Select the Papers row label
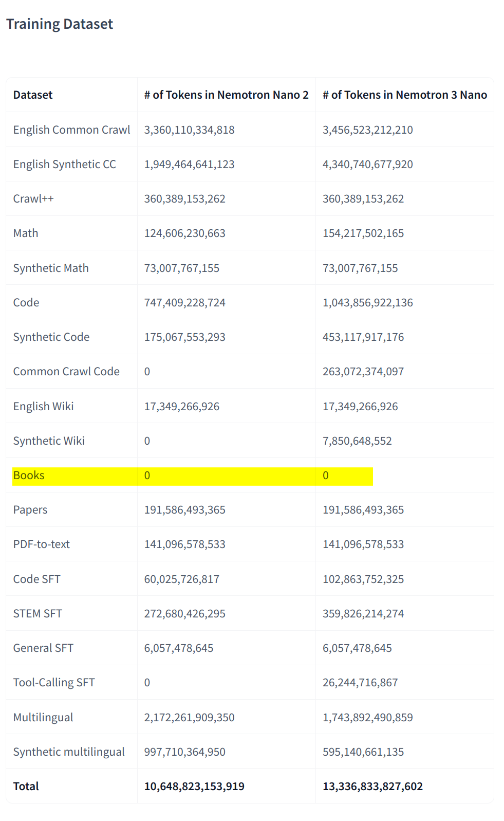The image size is (504, 821). coord(30,510)
